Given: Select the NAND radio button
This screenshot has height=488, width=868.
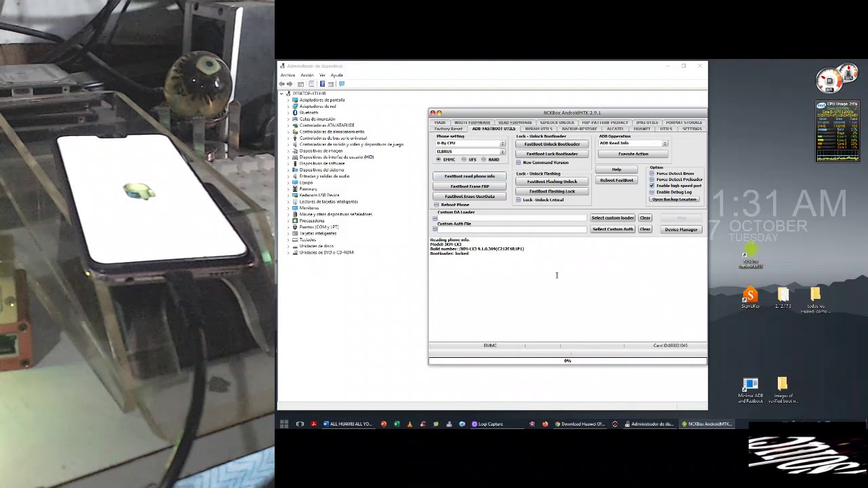Looking at the screenshot, I should coord(484,159).
